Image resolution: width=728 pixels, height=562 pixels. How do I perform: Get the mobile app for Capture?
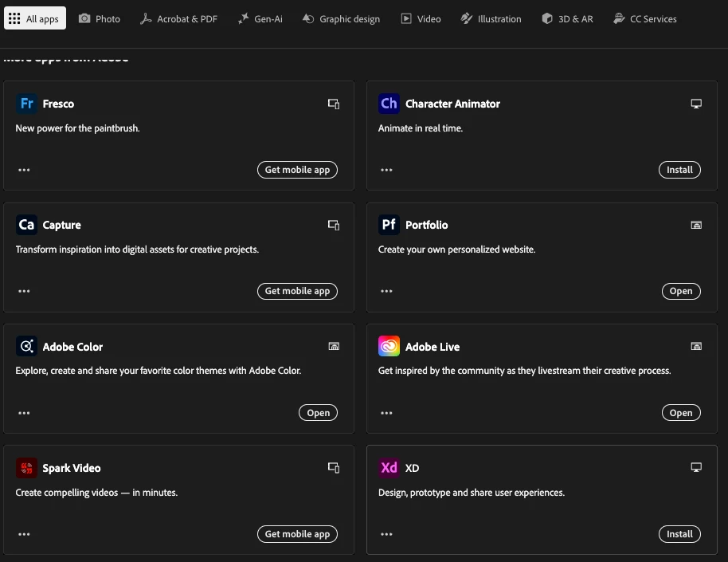[x=297, y=291]
